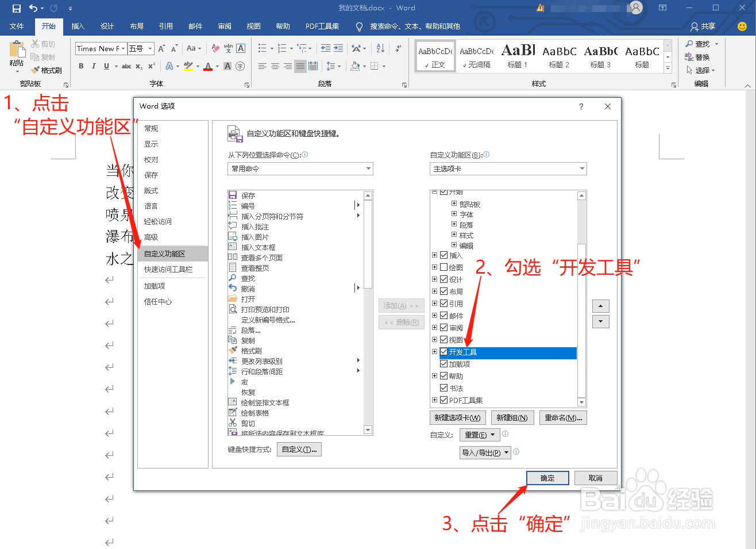
Task: Click the subscript X2 icon
Action: coord(139,66)
